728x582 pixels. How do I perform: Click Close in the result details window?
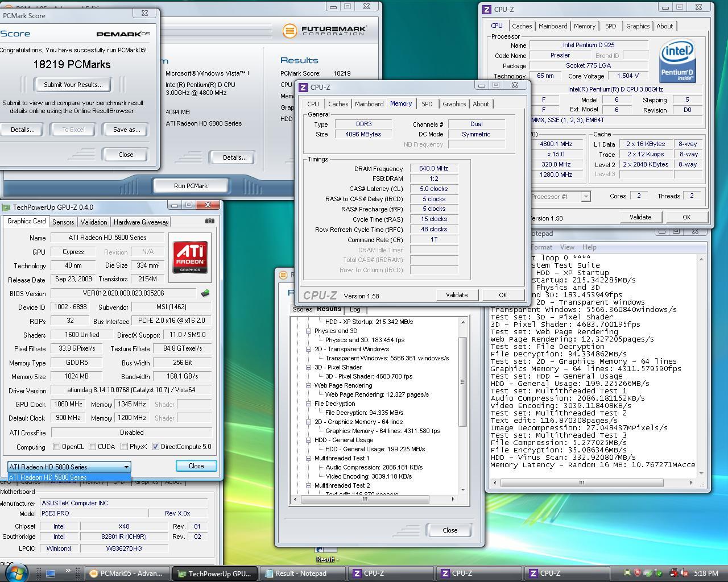tap(450, 530)
